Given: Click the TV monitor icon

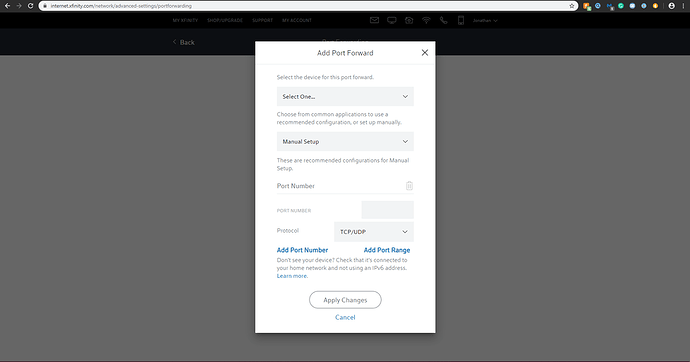Looking at the screenshot, I should [392, 20].
